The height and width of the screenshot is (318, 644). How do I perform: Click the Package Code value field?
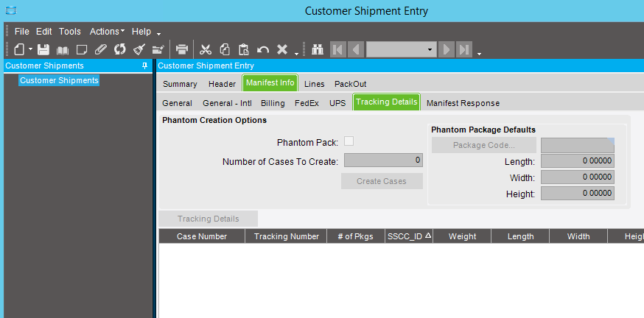[x=578, y=145]
